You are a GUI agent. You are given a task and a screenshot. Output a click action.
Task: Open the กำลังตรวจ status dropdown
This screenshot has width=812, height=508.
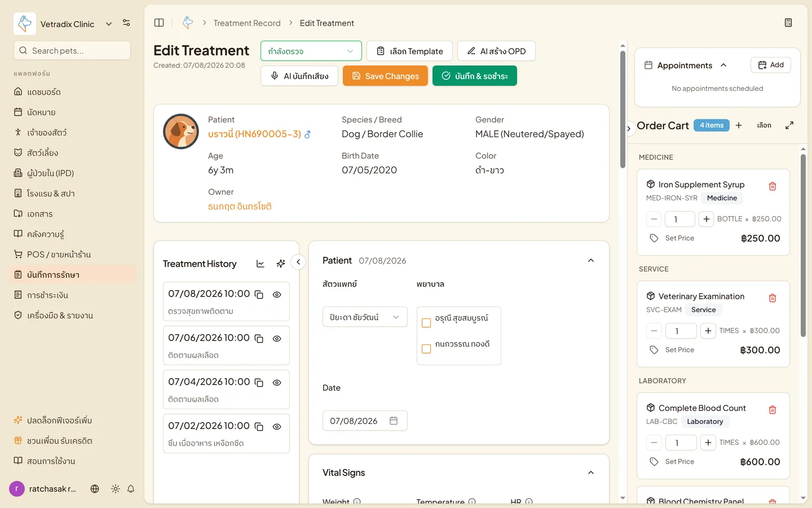[311, 51]
